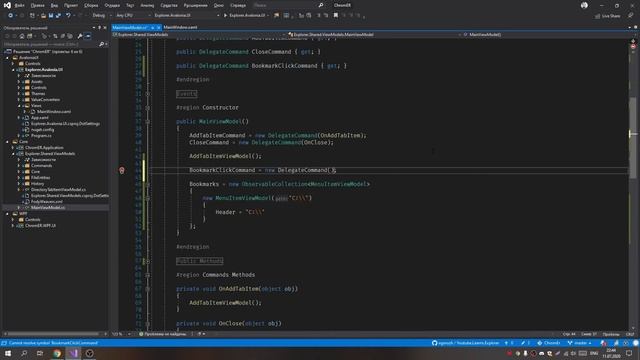Viewport: 640px width, 360px height.
Task: Click Solution Explorer properties wrench icon
Action: point(80,36)
